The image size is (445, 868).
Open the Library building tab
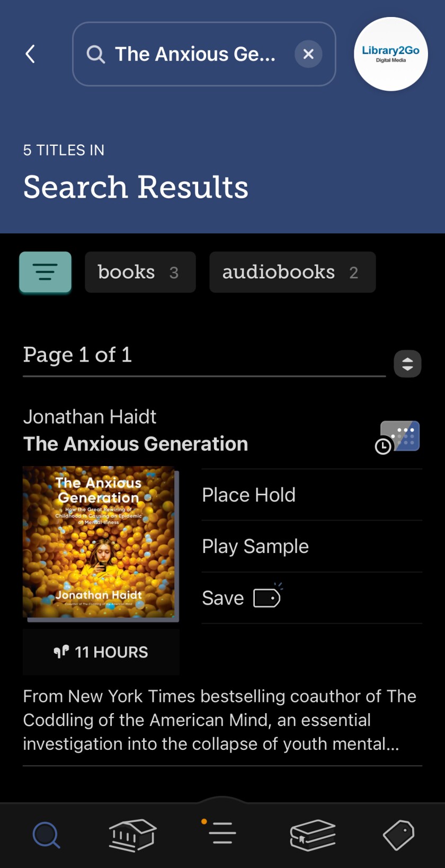click(132, 835)
